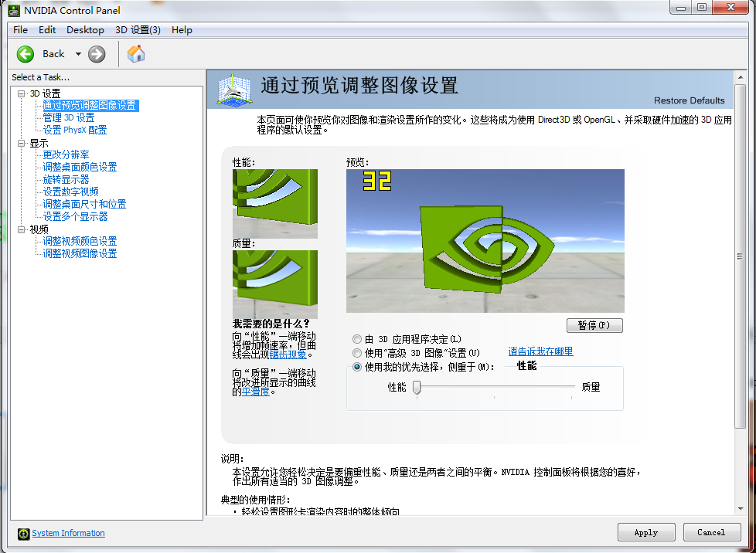Select 设置多个显示器 in the tree

pyautogui.click(x=75, y=217)
